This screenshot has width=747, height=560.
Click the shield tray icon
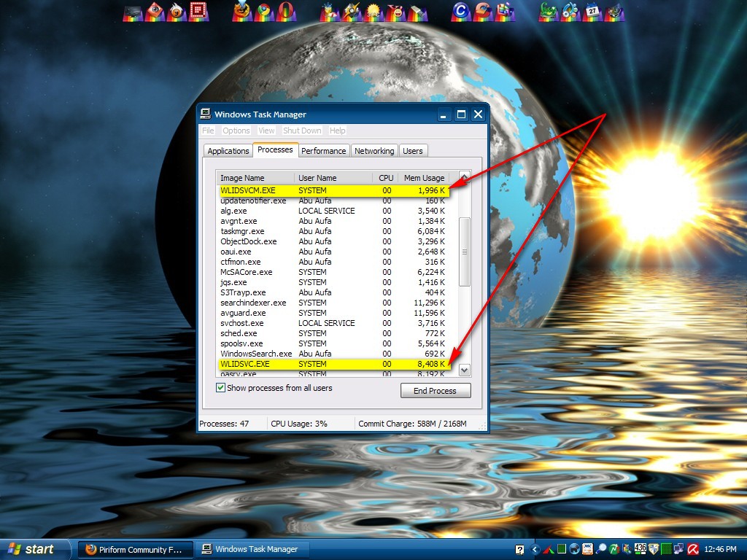click(654, 549)
